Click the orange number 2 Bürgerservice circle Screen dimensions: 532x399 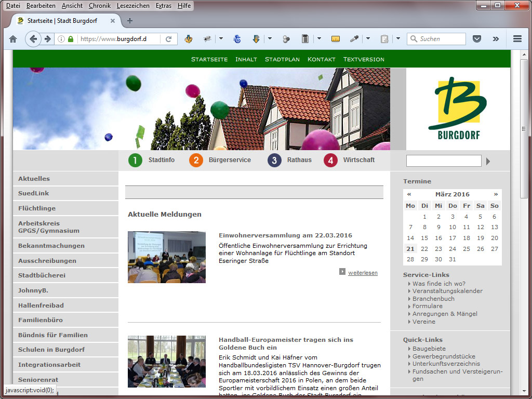[196, 160]
